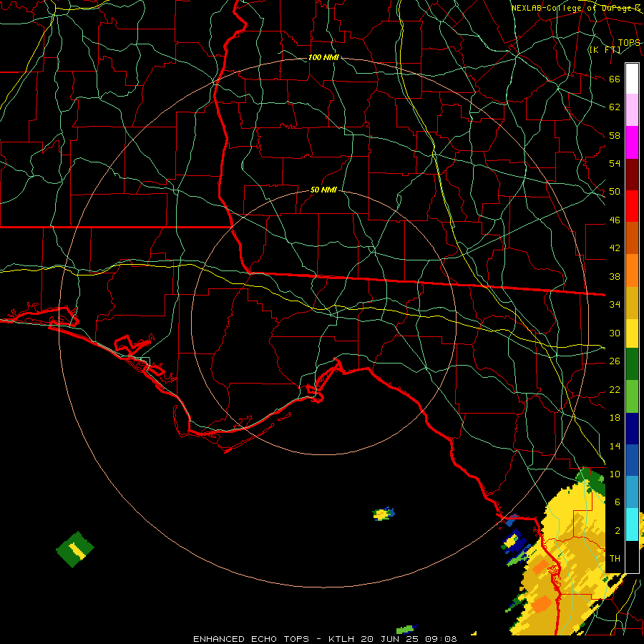The width and height of the screenshot is (644, 644).
Task: Click the bright yellow legend swatch
Action: (632, 333)
